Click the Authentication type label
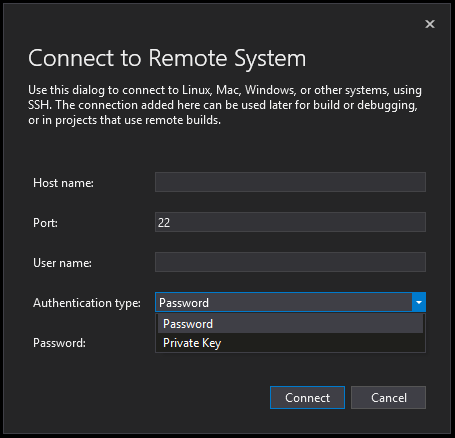This screenshot has height=438, width=455. (87, 303)
